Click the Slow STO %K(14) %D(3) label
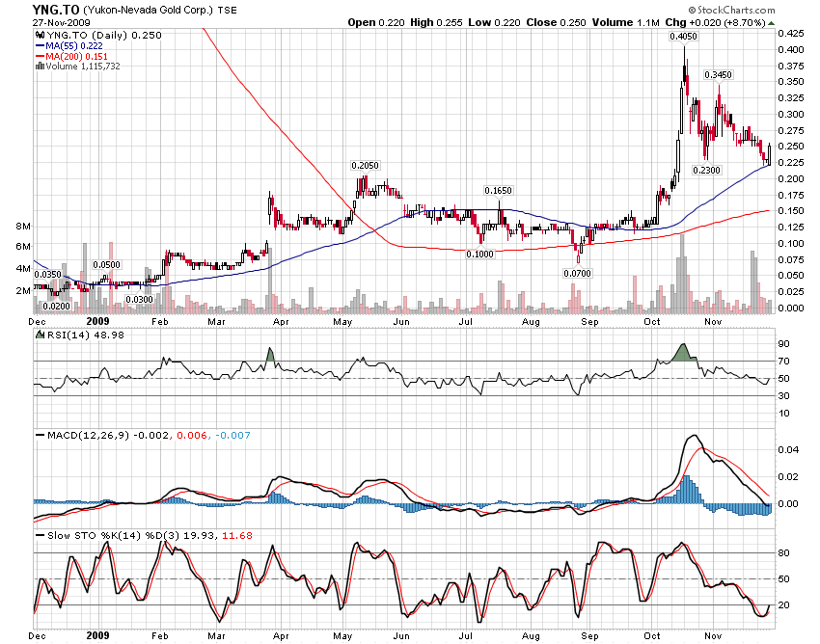 [114, 535]
